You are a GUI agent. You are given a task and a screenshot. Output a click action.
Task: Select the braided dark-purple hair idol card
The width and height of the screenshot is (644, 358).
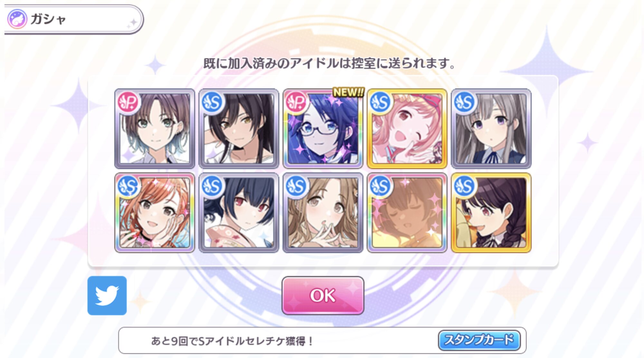pos(491,213)
